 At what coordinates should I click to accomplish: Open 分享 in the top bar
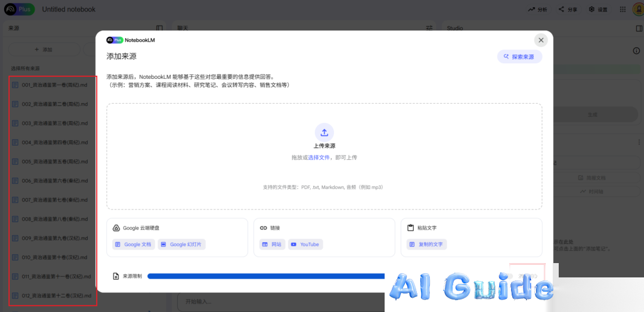(568, 10)
